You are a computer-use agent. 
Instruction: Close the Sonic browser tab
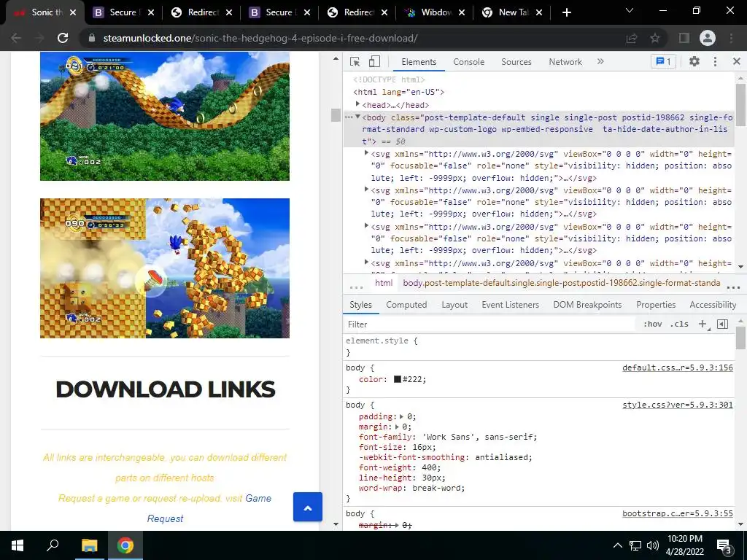pos(73,12)
